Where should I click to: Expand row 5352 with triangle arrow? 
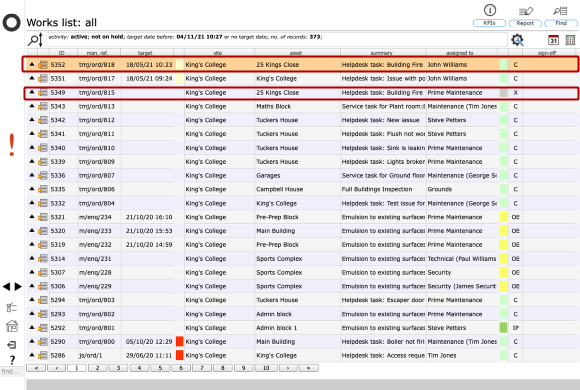coord(32,64)
